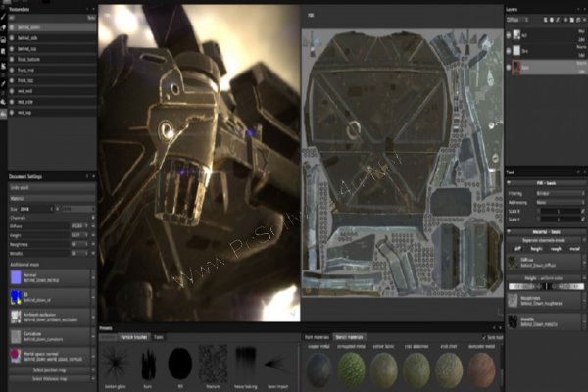The width and height of the screenshot is (588, 392).
Task: Click the slanted pen icon in left toolbar
Action: [3, 83]
